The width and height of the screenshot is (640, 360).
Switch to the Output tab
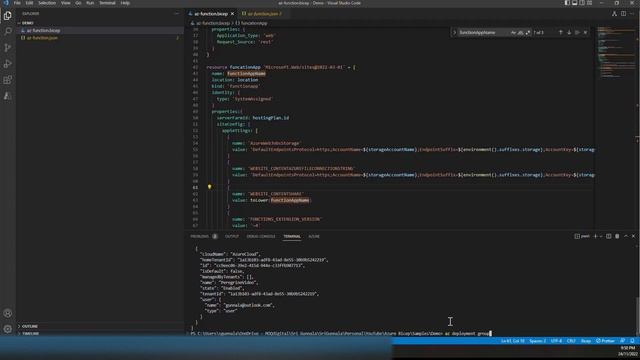click(x=232, y=236)
